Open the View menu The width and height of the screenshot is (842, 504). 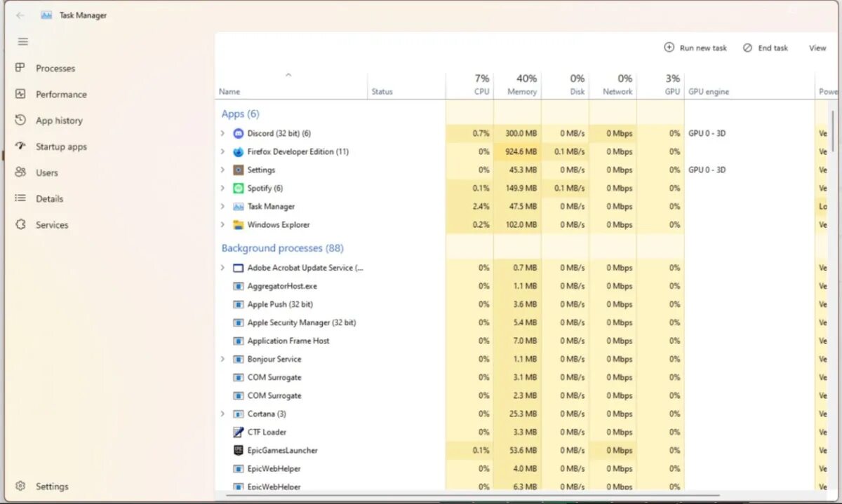click(817, 48)
